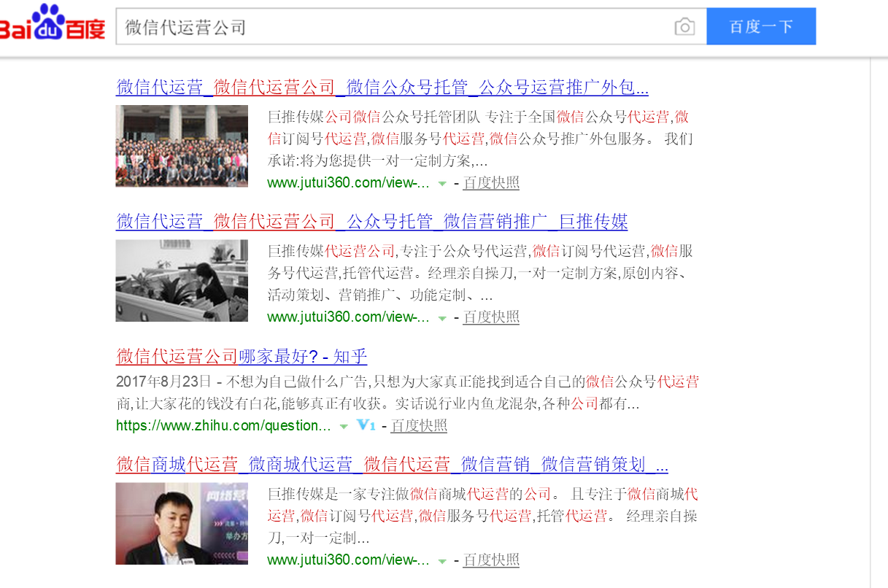Open 百度快照 for the 微信营销推广_巨推传媒 result

click(491, 317)
